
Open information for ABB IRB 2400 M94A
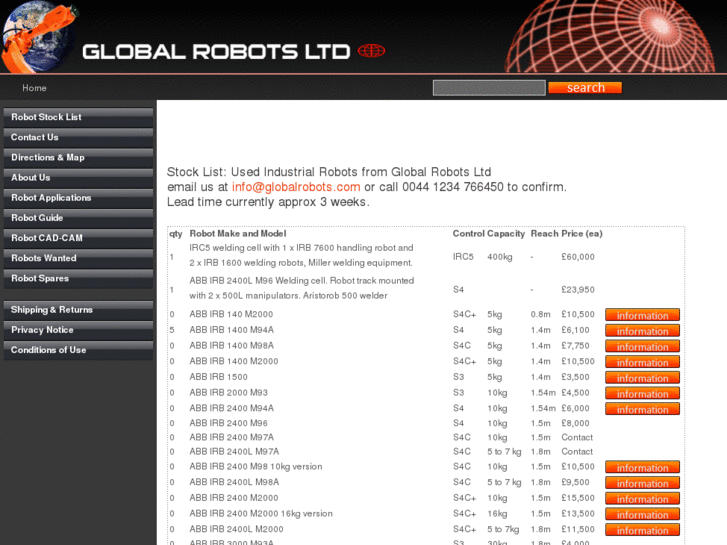pyautogui.click(x=642, y=409)
